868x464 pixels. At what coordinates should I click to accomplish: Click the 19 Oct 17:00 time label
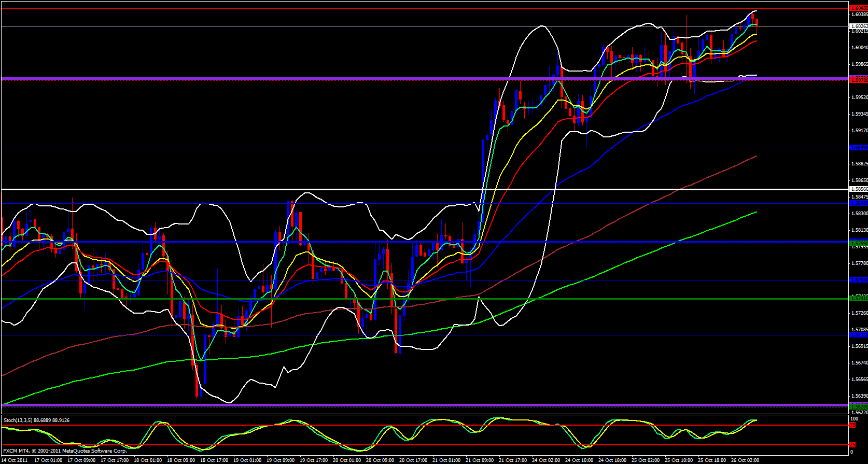(314, 460)
